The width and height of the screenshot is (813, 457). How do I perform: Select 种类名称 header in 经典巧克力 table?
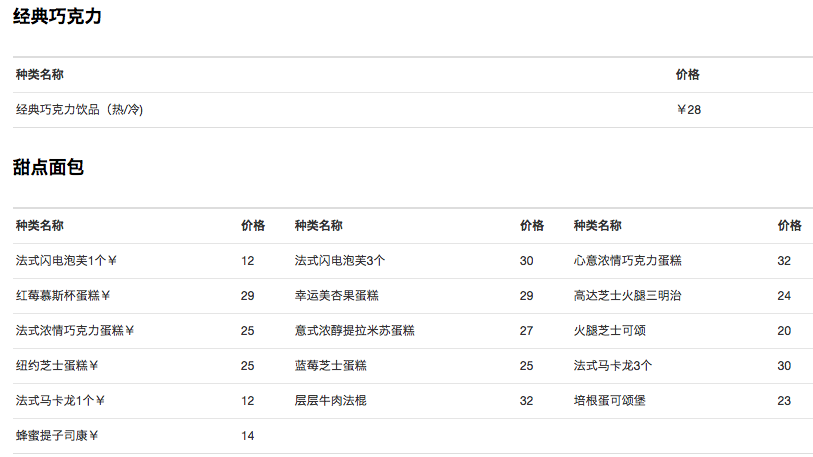[40, 75]
